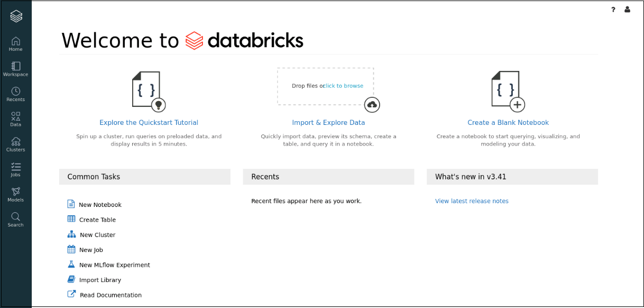Viewport: 644px width, 308px height.
Task: Open the Recents clock icon
Action: pyautogui.click(x=16, y=91)
